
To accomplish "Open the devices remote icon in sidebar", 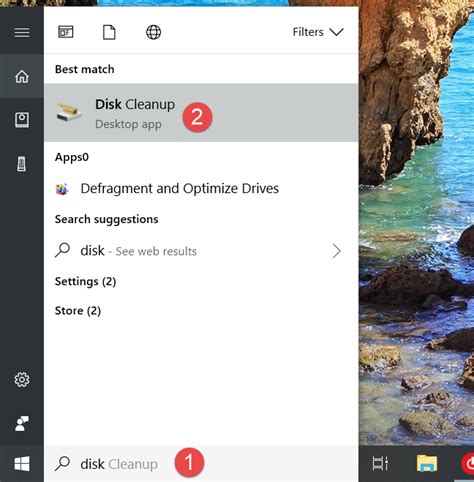I will pos(22,164).
